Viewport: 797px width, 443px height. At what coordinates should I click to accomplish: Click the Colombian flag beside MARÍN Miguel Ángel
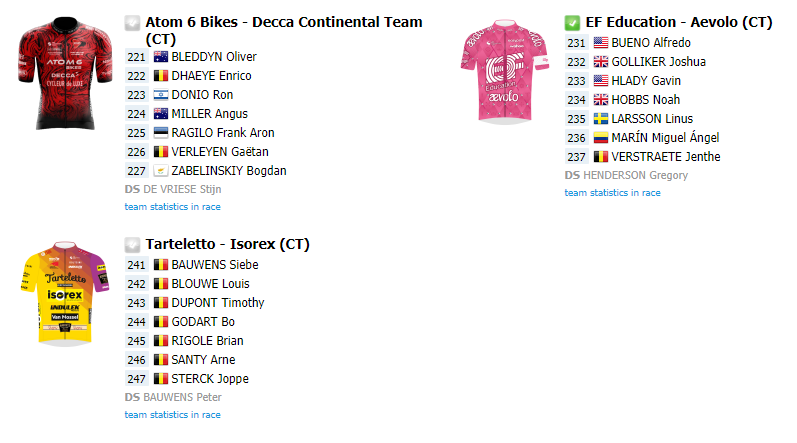(x=601, y=138)
